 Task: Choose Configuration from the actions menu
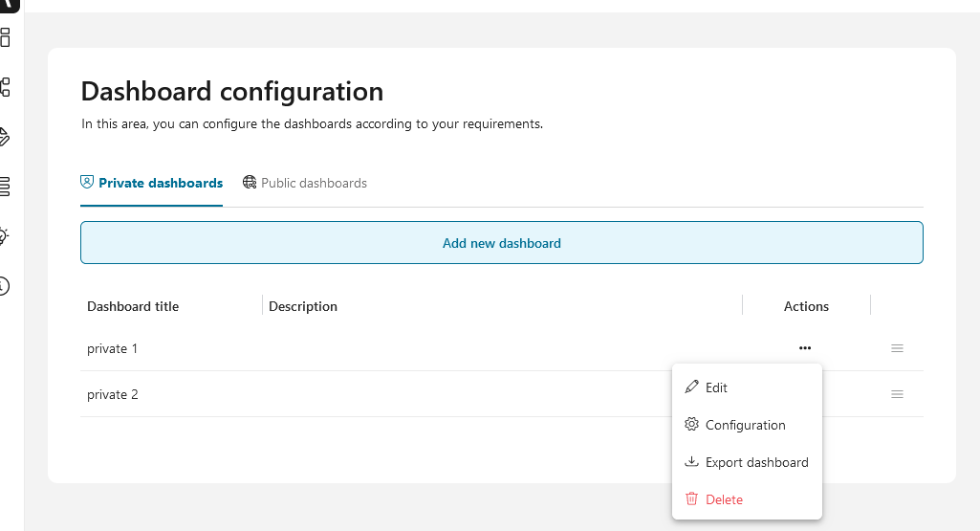[x=747, y=425]
